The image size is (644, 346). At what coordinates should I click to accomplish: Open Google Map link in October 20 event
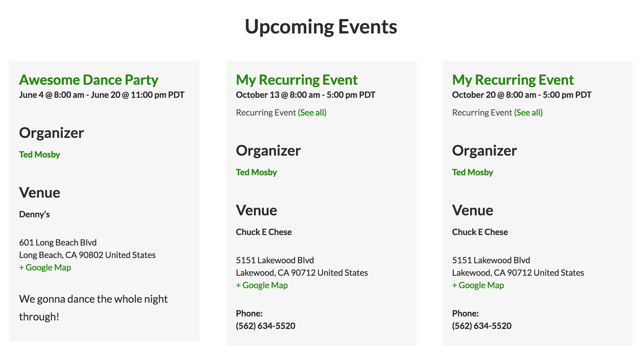478,285
